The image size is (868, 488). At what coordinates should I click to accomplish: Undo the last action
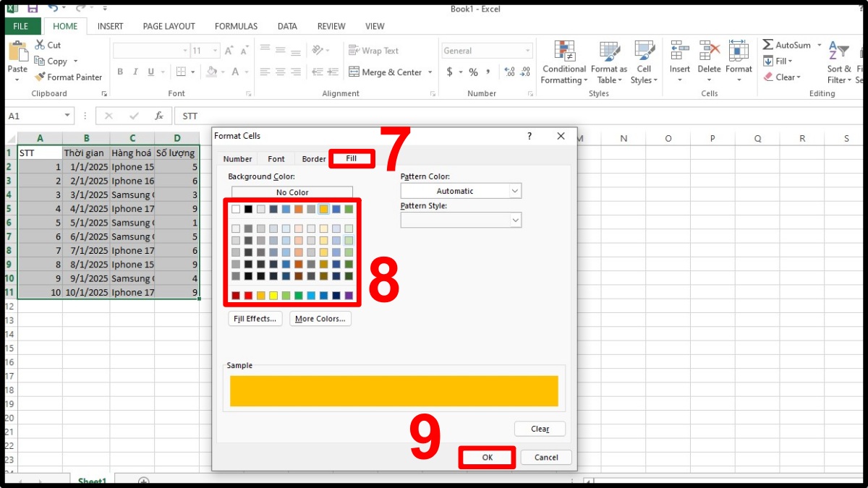click(53, 9)
